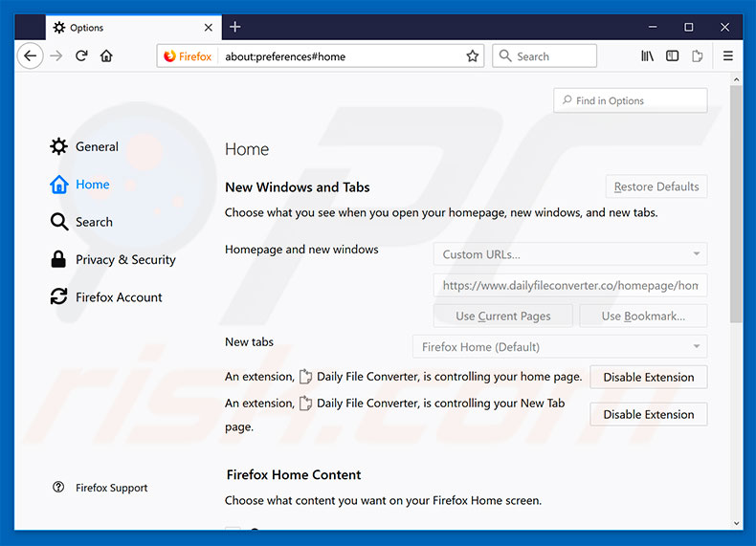This screenshot has width=756, height=546.
Task: Disable extension controlling your home page
Action: 649,377
